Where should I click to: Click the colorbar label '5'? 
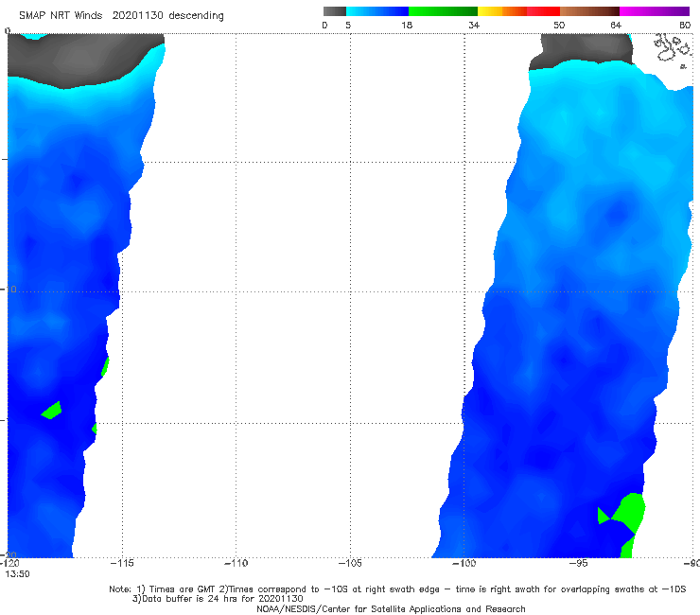[x=348, y=26]
